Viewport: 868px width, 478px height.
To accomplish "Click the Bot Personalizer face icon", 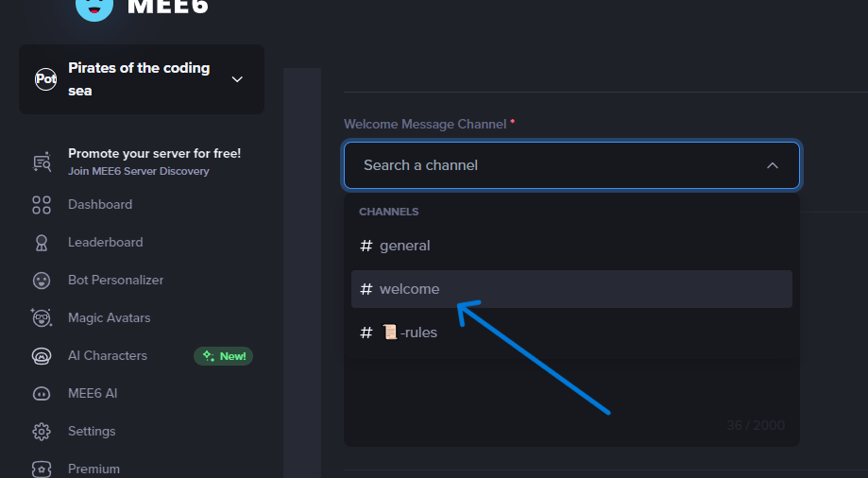I will pos(42,281).
